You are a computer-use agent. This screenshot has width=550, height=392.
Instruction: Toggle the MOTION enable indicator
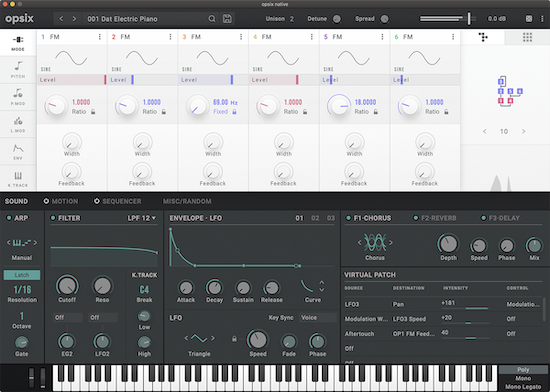click(46, 201)
